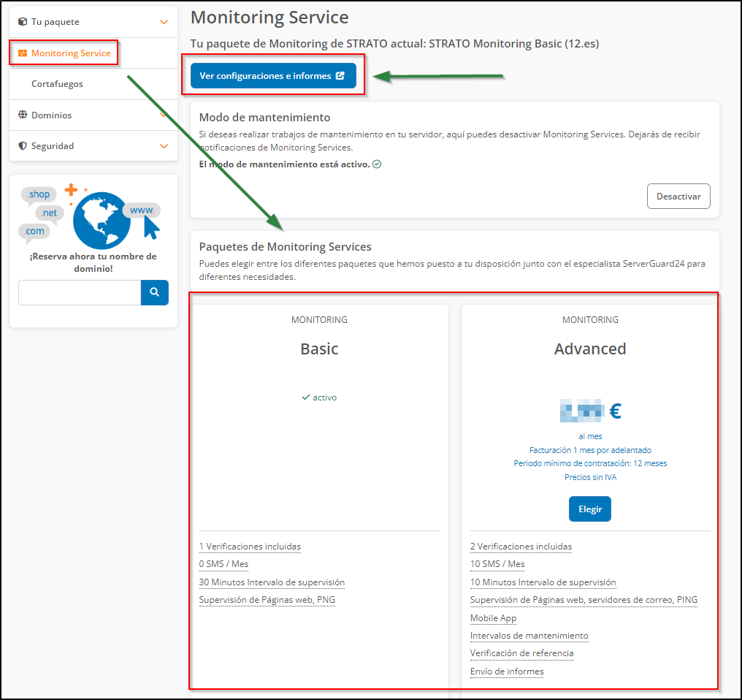Click the green checkmark showing Basic is activo
The image size is (742, 700).
[x=305, y=397]
